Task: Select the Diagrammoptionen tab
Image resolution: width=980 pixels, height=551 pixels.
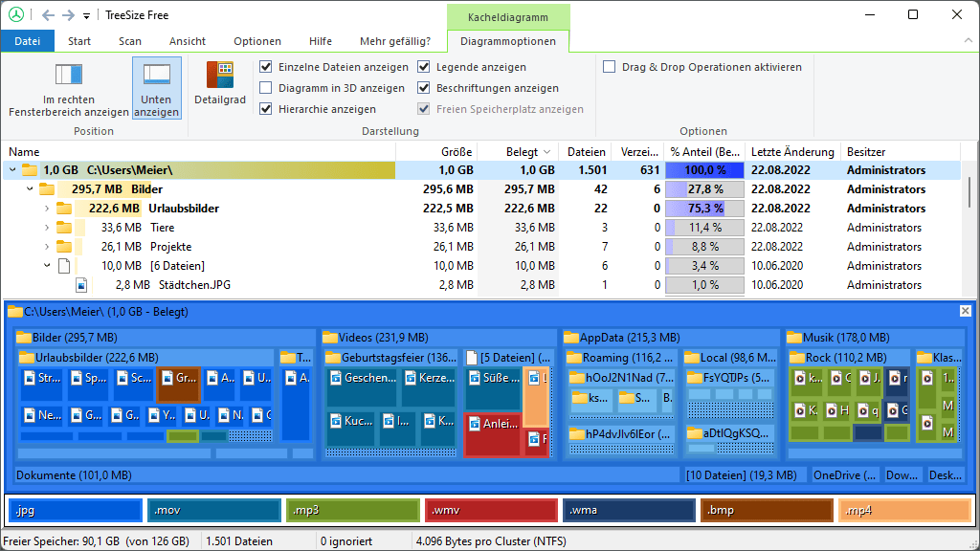Action: pyautogui.click(x=508, y=41)
